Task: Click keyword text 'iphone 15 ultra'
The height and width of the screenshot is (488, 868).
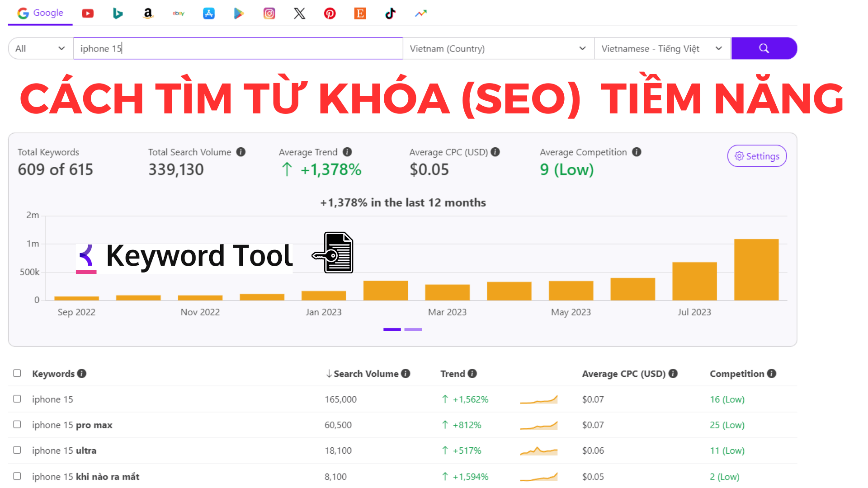Action: (64, 451)
